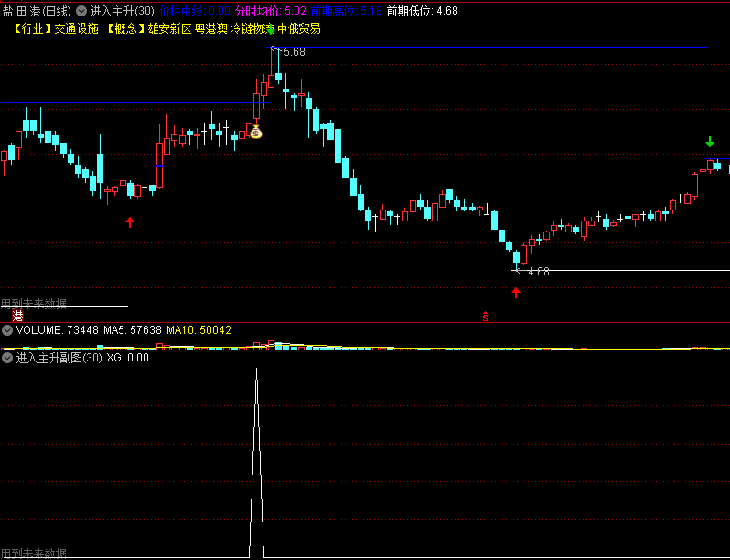Click the 用到未来数据 notice in the sub-chart

point(34,554)
